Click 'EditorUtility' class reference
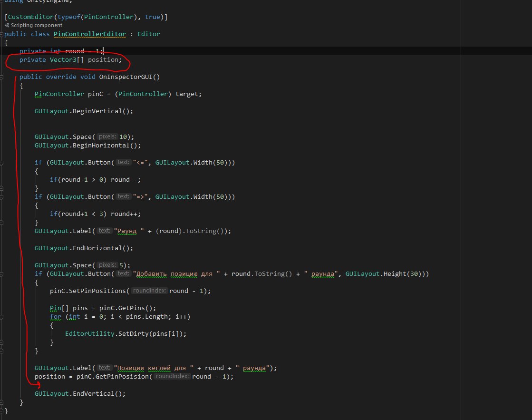The height and width of the screenshot is (420, 532). [89, 334]
